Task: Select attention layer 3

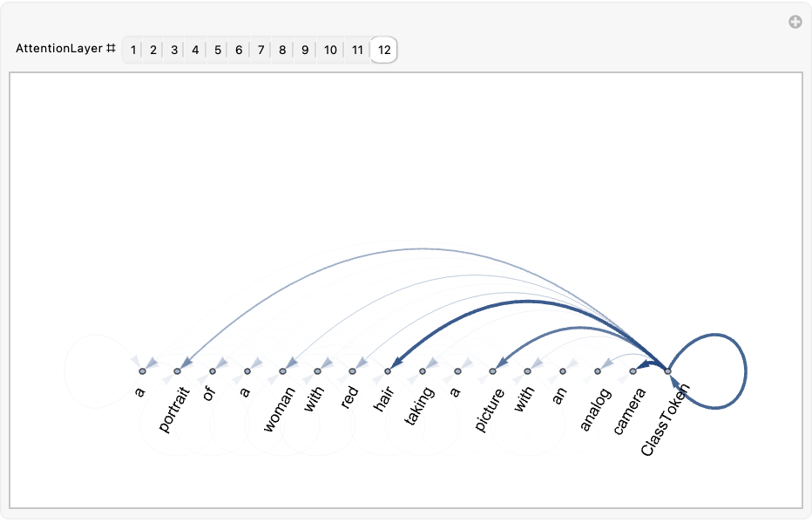Action: pos(174,50)
